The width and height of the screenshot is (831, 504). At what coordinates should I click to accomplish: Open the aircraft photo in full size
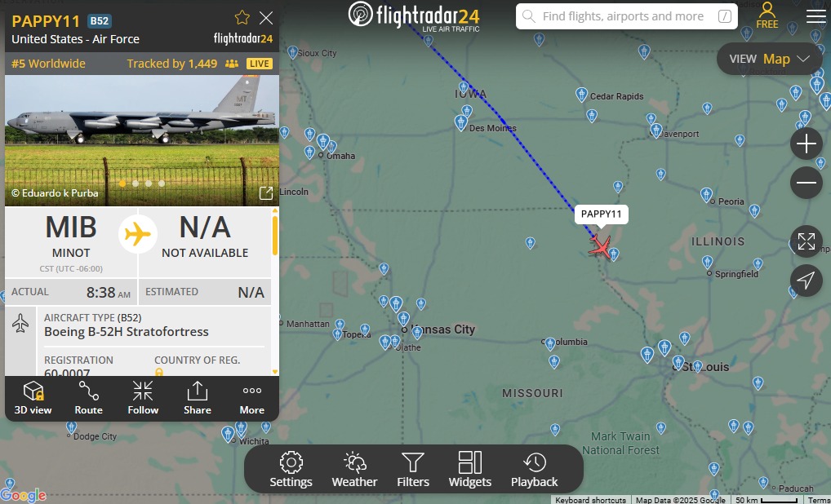(x=266, y=193)
